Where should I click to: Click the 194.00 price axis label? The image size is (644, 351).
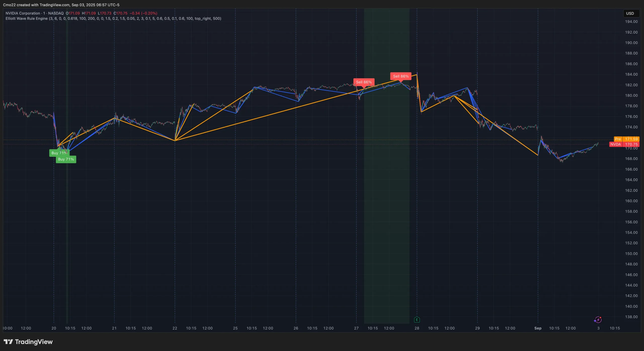(x=631, y=22)
